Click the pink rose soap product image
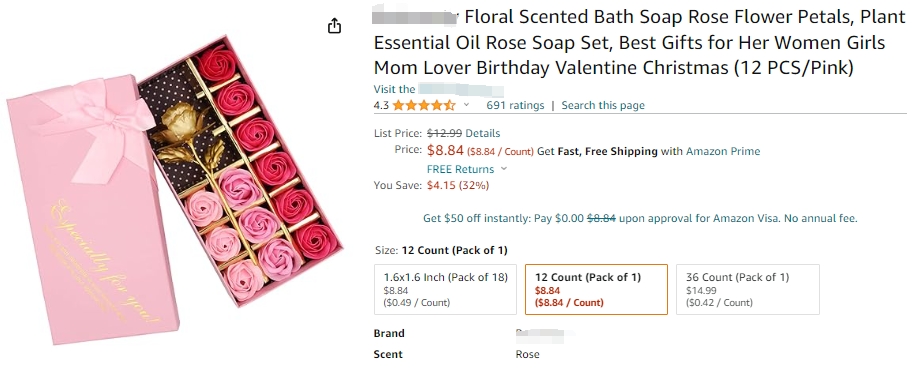This screenshot has width=916, height=369. click(174, 193)
